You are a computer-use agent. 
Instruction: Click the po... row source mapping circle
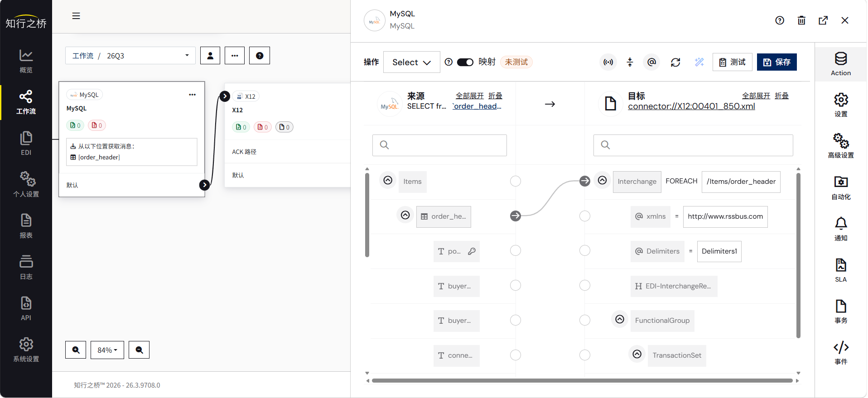(x=516, y=250)
